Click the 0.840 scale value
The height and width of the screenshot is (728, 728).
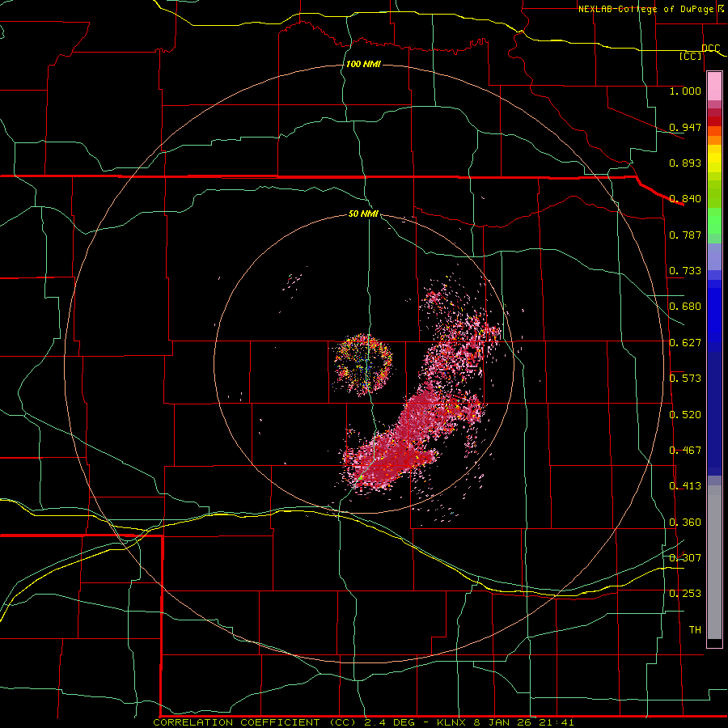click(x=685, y=199)
